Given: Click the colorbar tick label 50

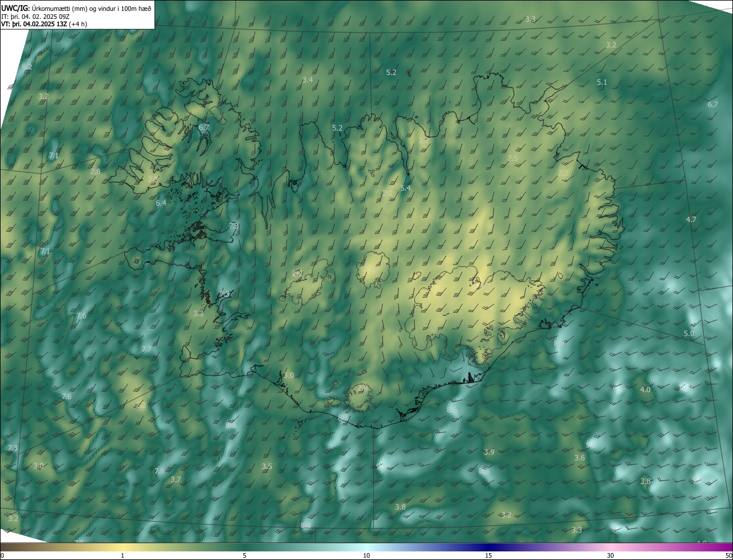Looking at the screenshot, I should [x=728, y=555].
